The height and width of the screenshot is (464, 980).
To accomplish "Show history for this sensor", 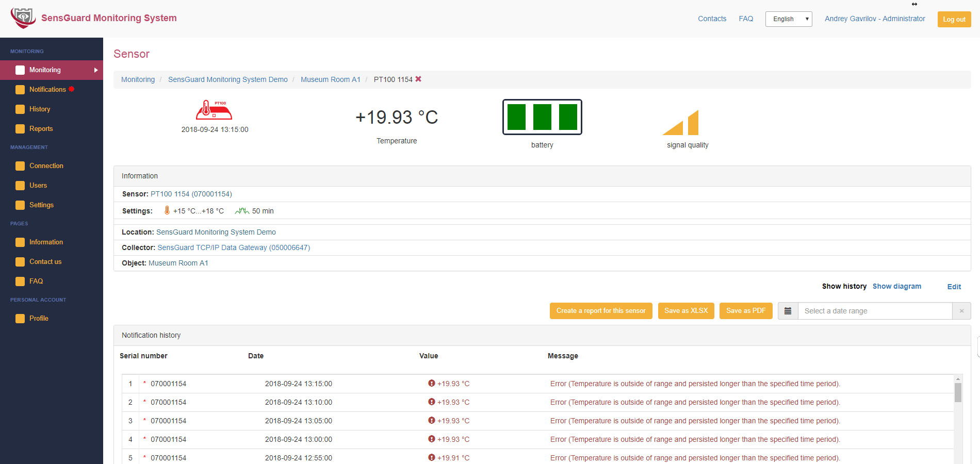I will [x=844, y=286].
